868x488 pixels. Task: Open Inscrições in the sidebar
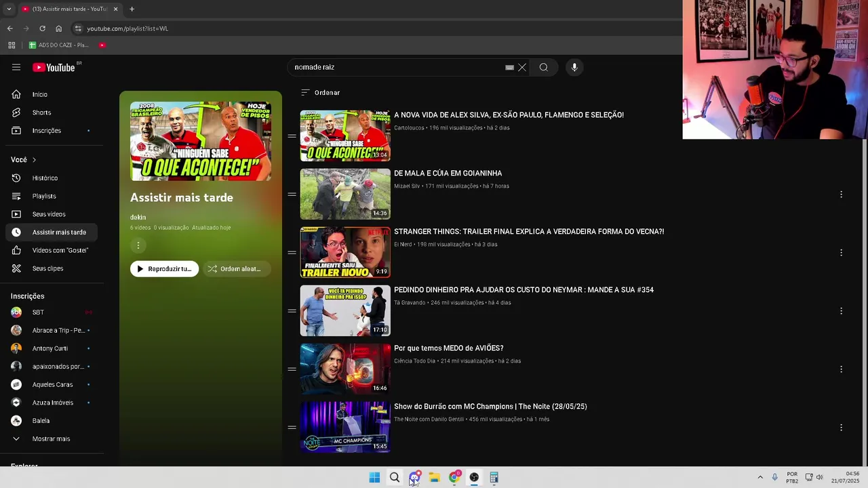coord(52,130)
